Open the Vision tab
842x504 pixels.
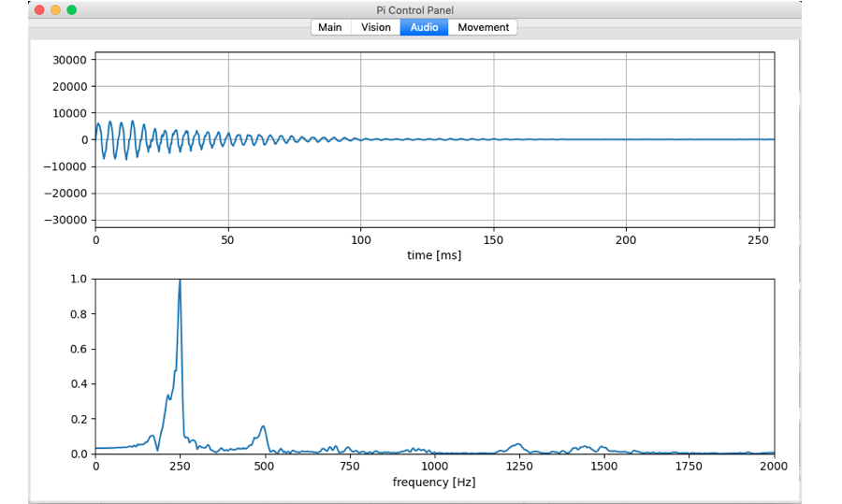[376, 27]
